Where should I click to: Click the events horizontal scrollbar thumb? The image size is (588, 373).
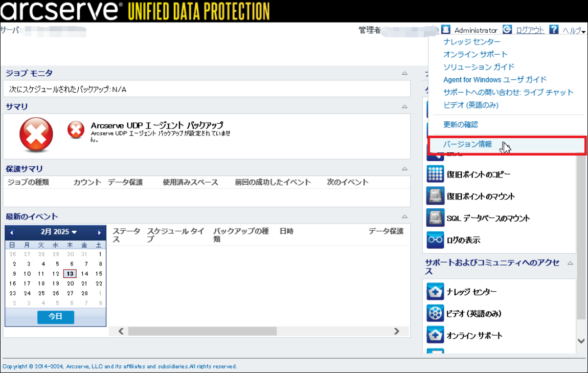[x=202, y=331]
